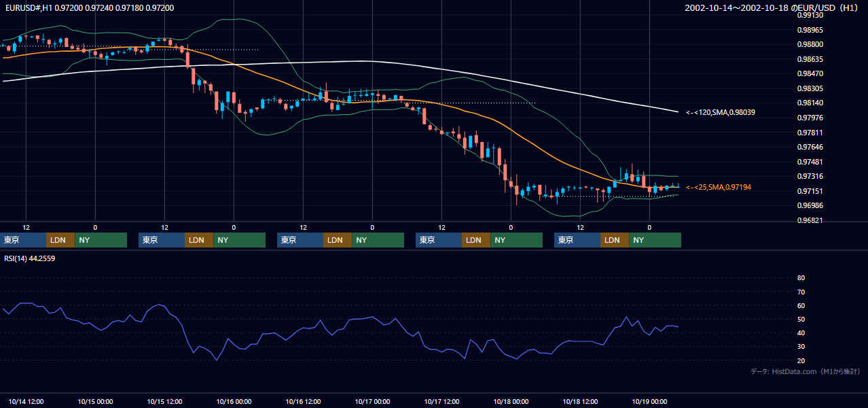Click the 0.98635 price axis label

tap(810, 59)
